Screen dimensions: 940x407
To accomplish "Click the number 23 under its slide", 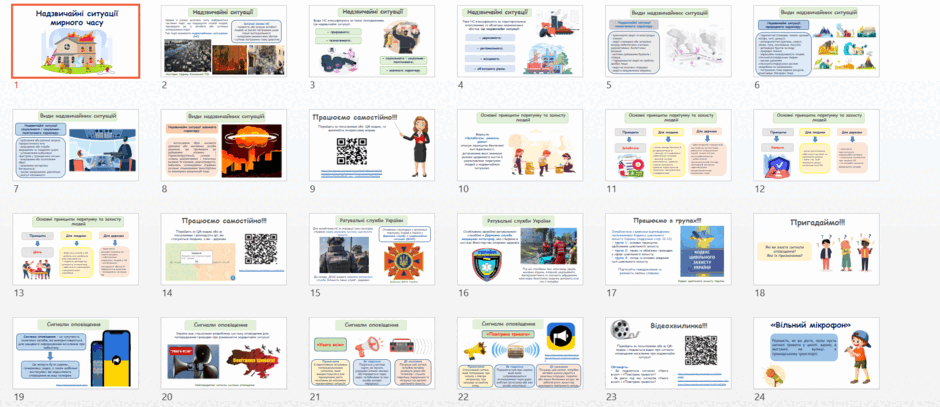I will pyautogui.click(x=612, y=396).
